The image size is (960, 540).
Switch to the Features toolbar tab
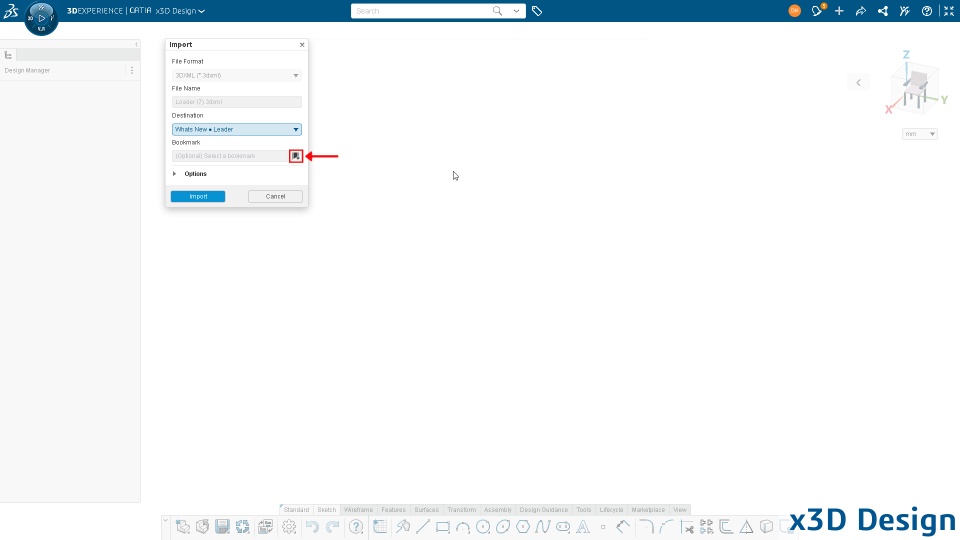click(393, 509)
